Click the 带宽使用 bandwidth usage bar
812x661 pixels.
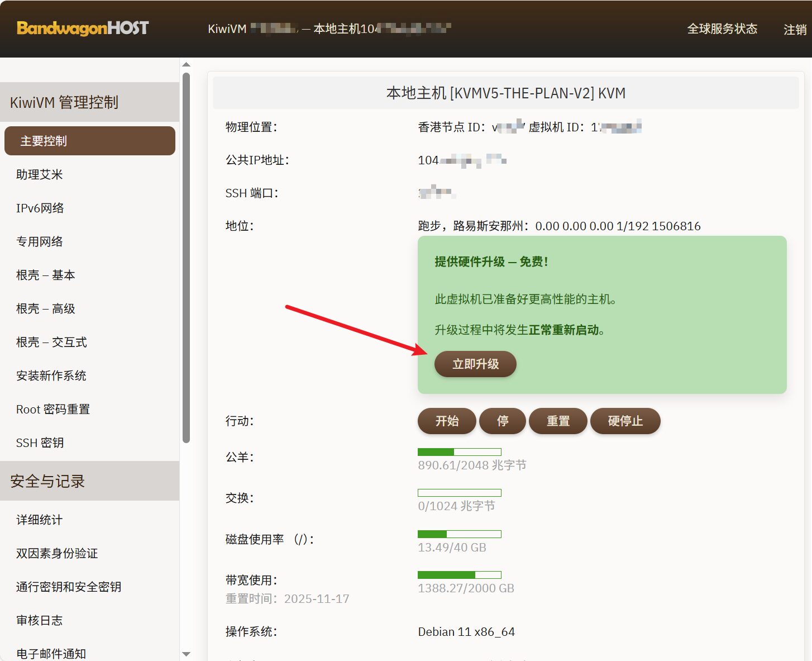(x=459, y=575)
